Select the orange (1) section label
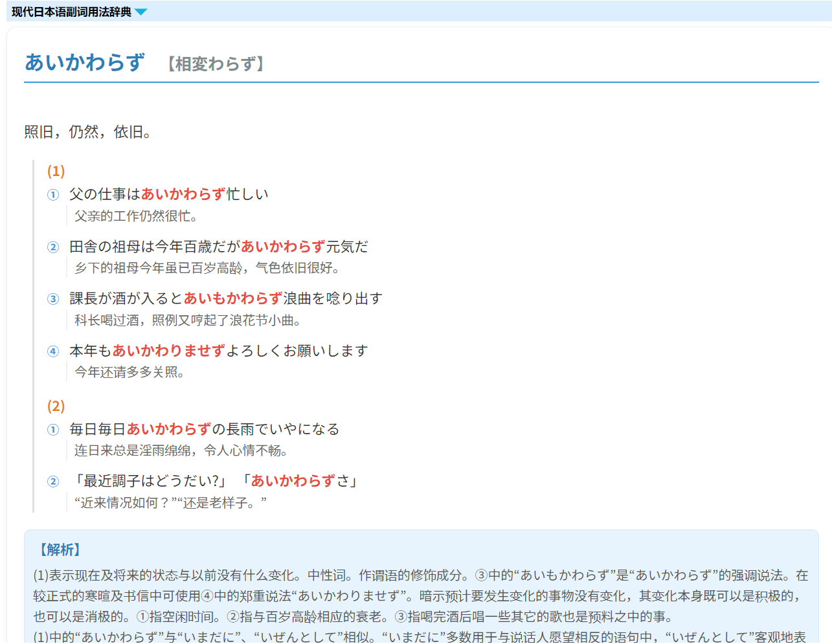 [56, 171]
